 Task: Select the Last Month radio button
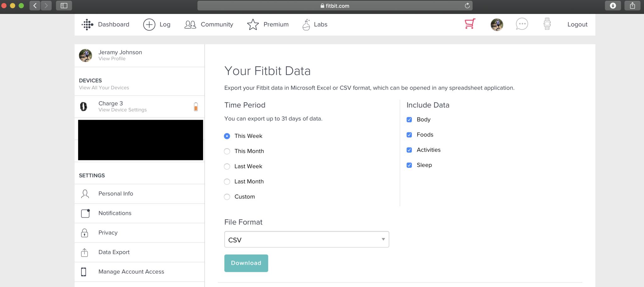[227, 181]
